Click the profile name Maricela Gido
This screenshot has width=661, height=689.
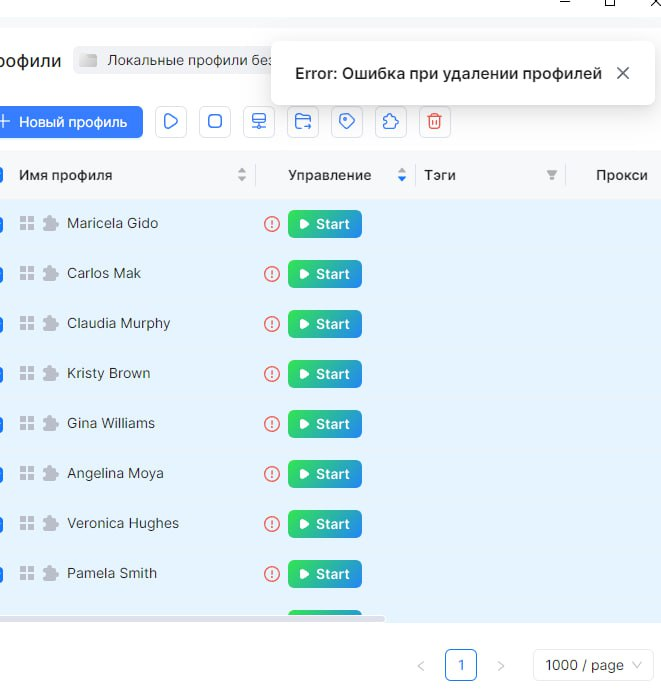tap(113, 223)
